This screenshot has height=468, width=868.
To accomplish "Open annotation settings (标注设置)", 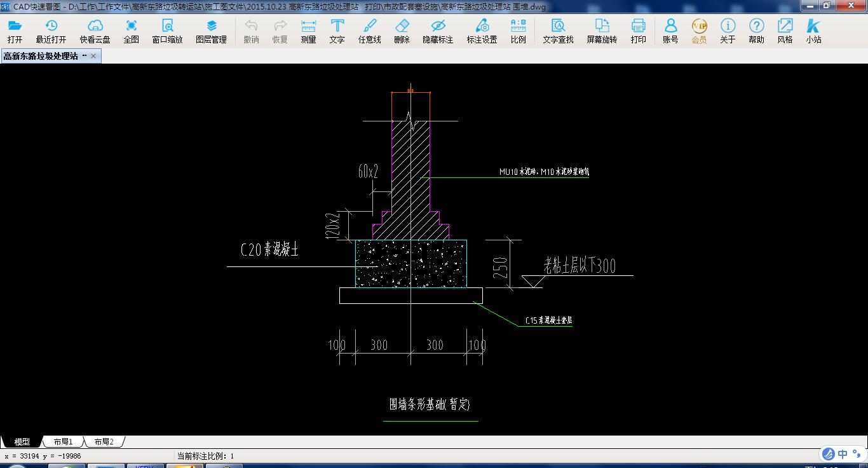I will [482, 31].
